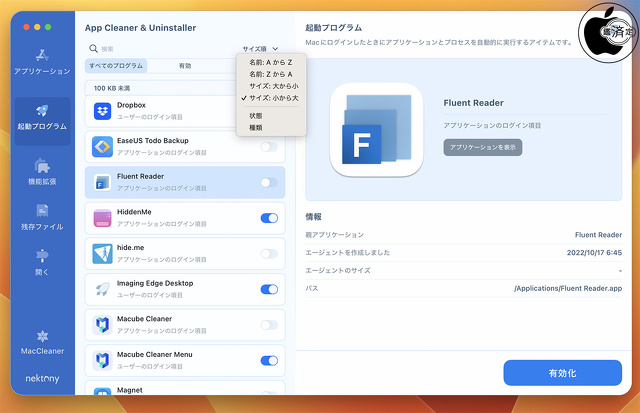640x413 pixels.
Task: Sort by 状態 in the menu
Action: [x=271, y=116]
